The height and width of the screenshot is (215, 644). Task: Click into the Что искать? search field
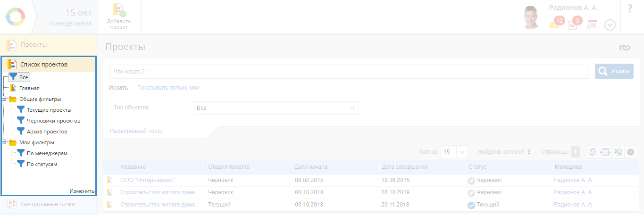pos(349,71)
